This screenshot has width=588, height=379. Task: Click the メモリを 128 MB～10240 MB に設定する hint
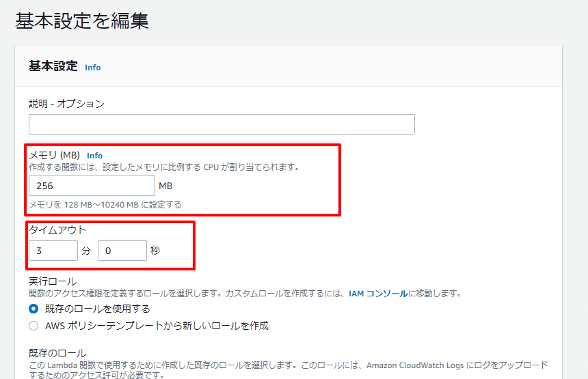click(105, 205)
